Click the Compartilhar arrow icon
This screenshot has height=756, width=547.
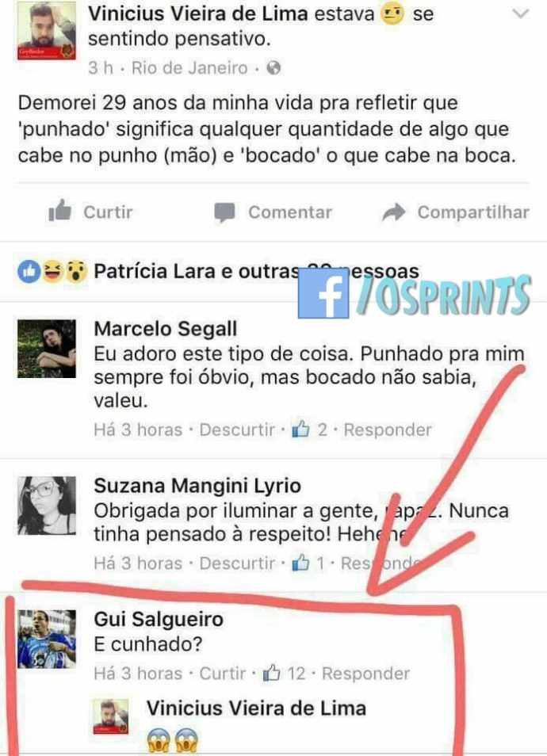click(394, 212)
